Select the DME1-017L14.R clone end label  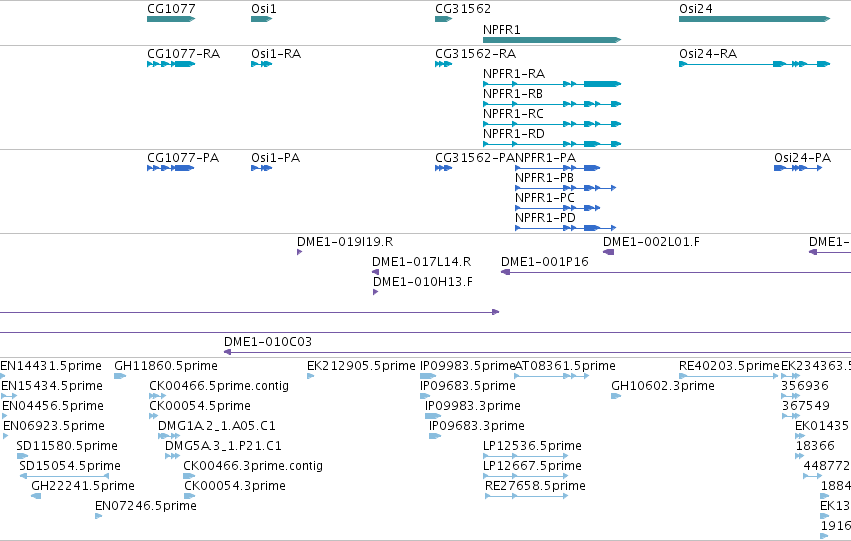[422, 262]
